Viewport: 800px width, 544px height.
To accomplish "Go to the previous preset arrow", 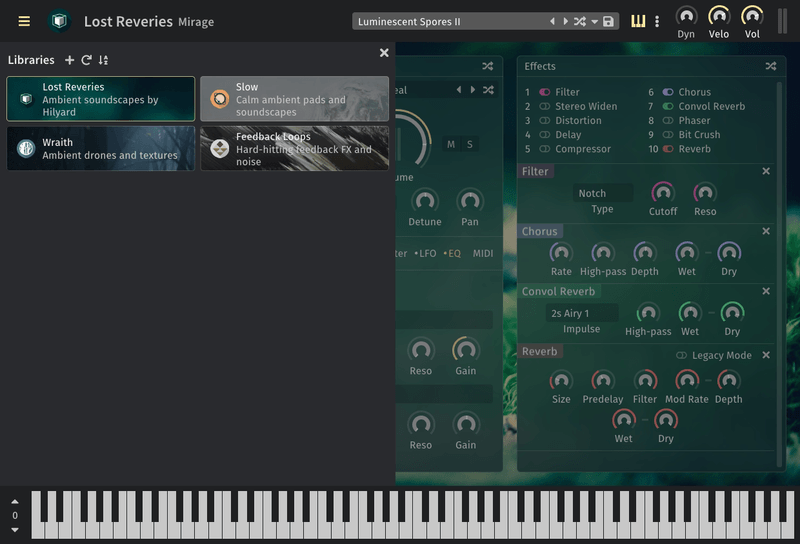I will (x=552, y=22).
